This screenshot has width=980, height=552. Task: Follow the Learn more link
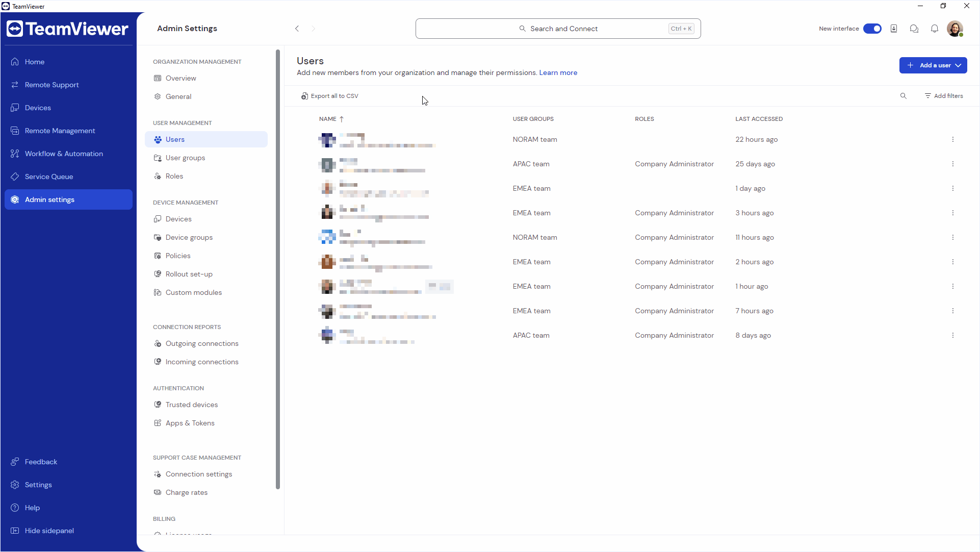(x=558, y=72)
